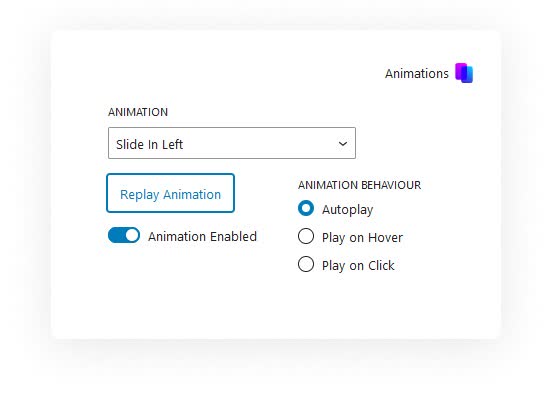Select the Play on Click radio button
This screenshot has width=552, height=396.
click(x=306, y=264)
